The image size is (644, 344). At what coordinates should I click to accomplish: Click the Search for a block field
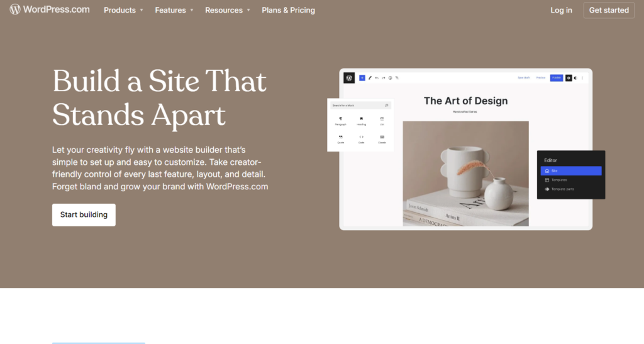tap(360, 106)
